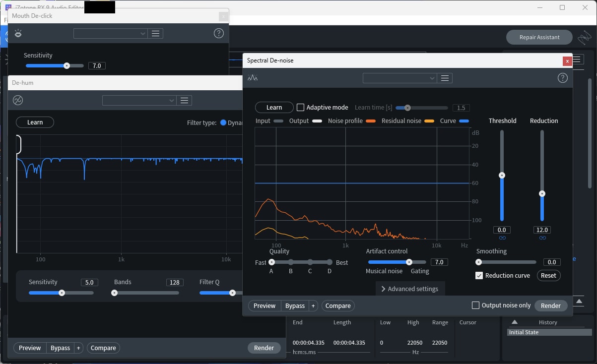Click the iZotope logo icon beside Repair Assistant
The image size is (597, 364).
(x=584, y=37)
